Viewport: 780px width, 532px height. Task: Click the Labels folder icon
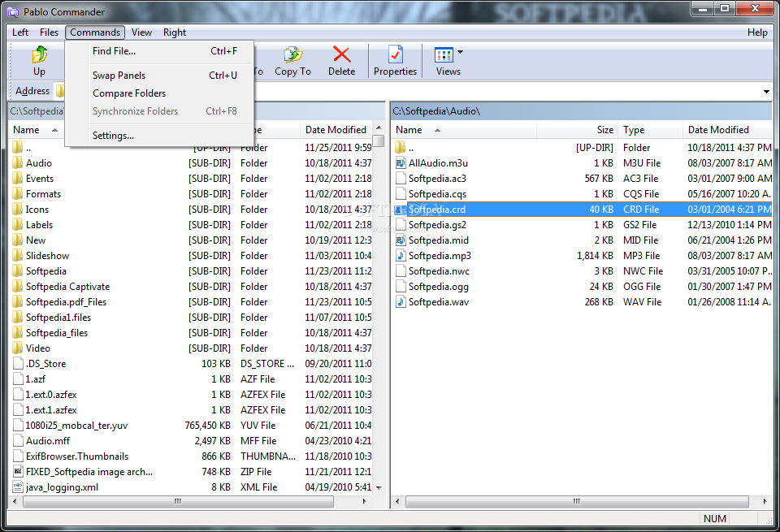pyautogui.click(x=17, y=225)
